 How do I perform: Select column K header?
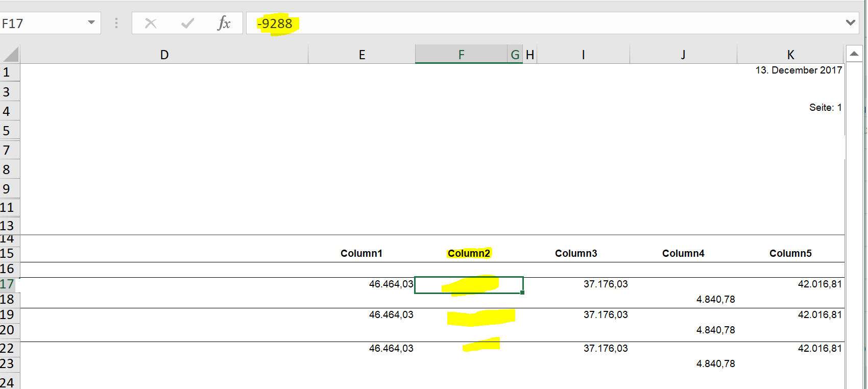[x=790, y=55]
